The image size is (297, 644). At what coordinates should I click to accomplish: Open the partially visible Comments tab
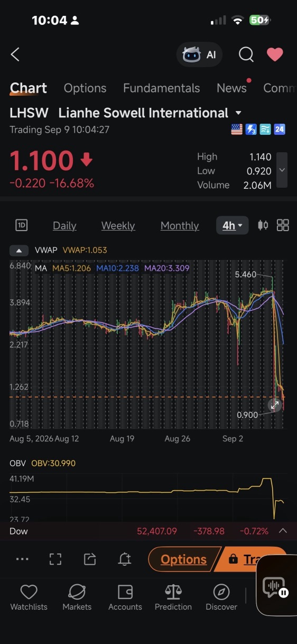[280, 88]
